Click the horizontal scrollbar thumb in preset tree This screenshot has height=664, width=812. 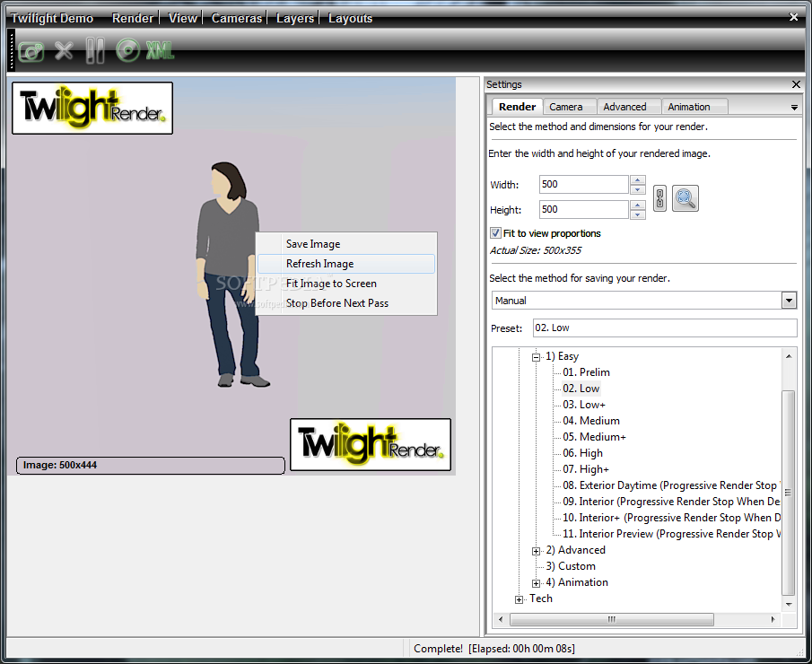[x=612, y=619]
